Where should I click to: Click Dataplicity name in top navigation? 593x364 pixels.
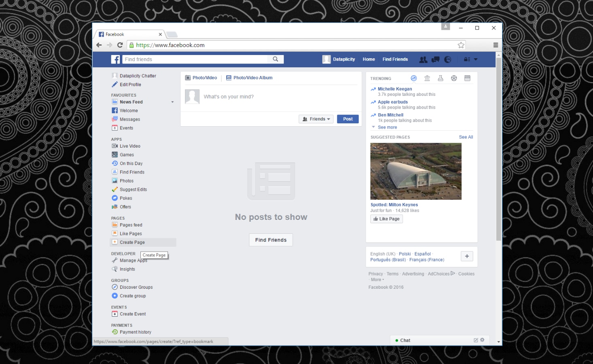344,59
